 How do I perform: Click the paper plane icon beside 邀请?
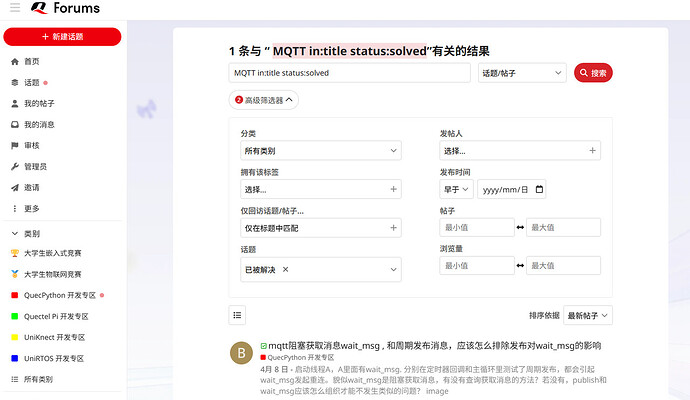pyautogui.click(x=15, y=187)
